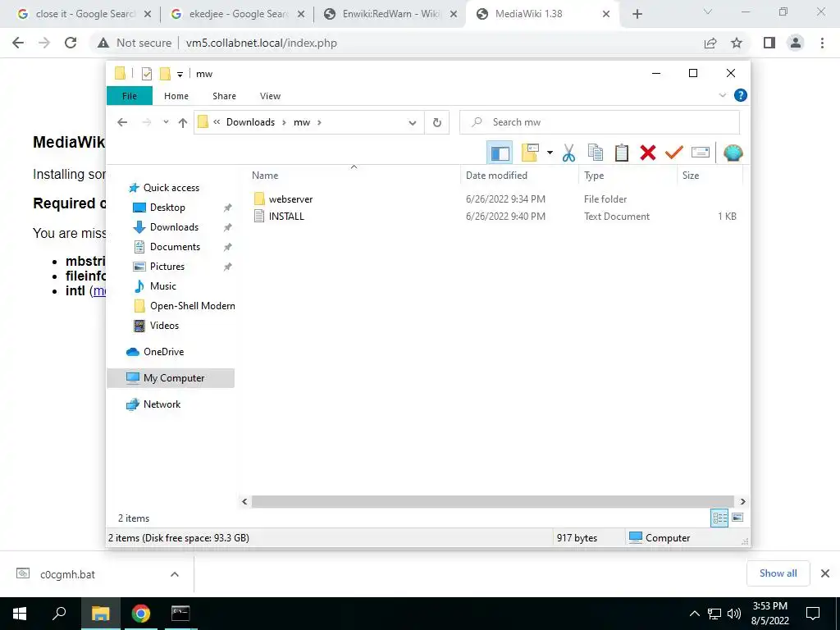
Task: Click Show all downloads button
Action: [778, 573]
